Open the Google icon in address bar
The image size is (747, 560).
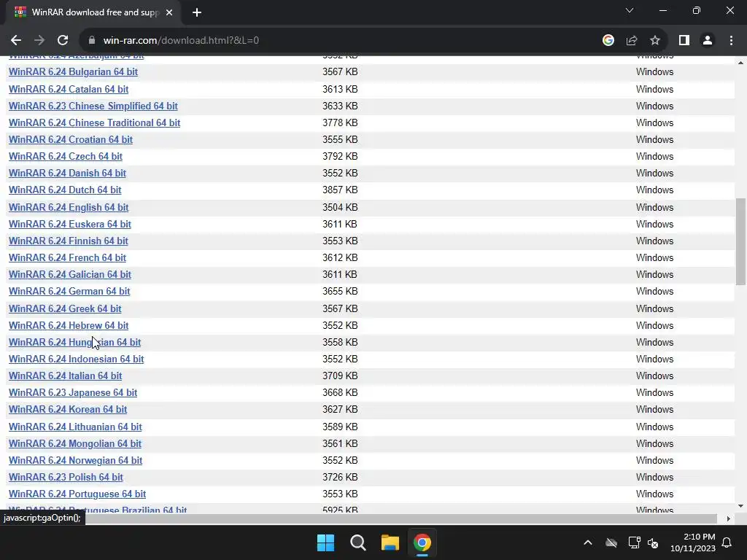pos(608,41)
